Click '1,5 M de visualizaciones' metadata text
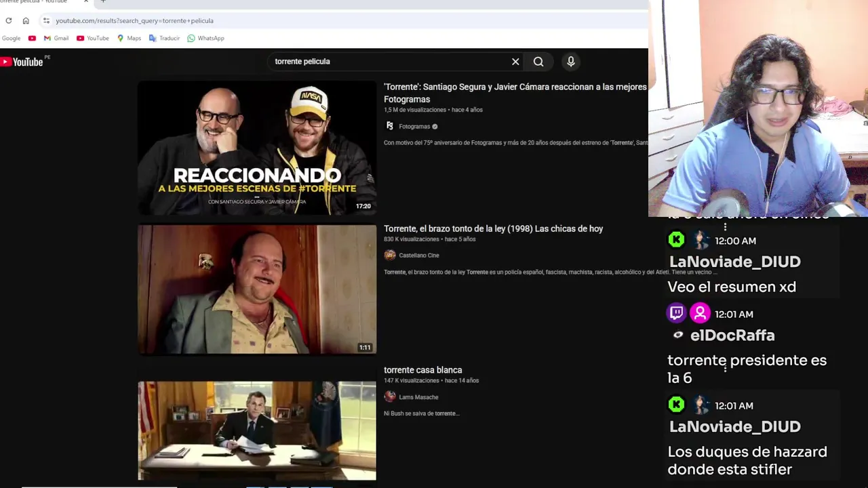Image resolution: width=868 pixels, height=488 pixels. pyautogui.click(x=415, y=110)
